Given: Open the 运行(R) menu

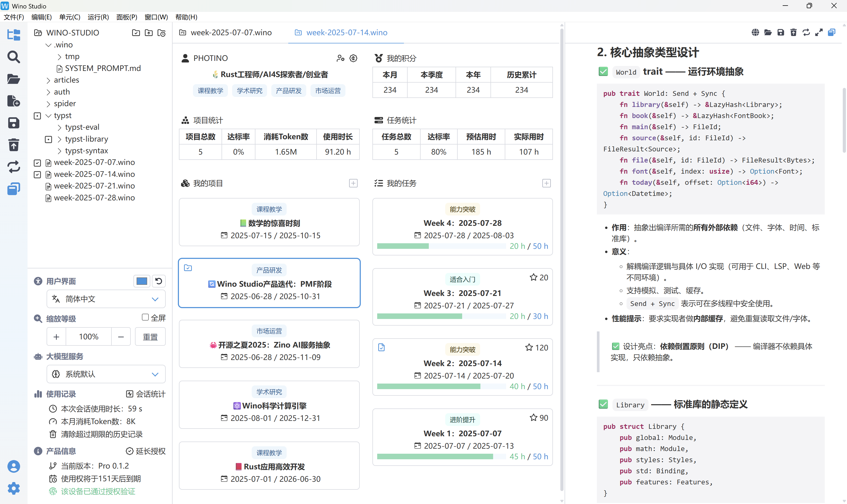Looking at the screenshot, I should click(x=98, y=17).
